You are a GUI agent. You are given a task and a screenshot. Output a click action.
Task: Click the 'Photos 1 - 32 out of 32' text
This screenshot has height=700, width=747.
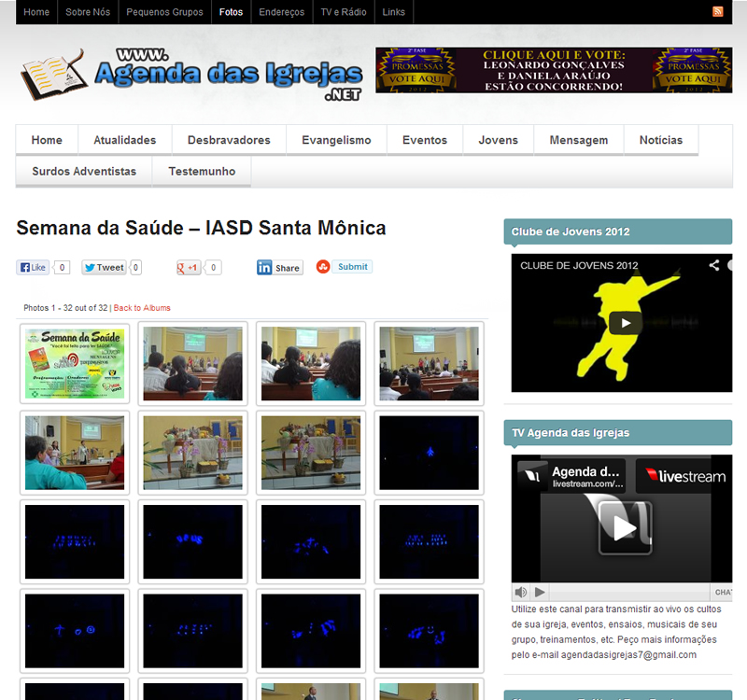point(65,308)
